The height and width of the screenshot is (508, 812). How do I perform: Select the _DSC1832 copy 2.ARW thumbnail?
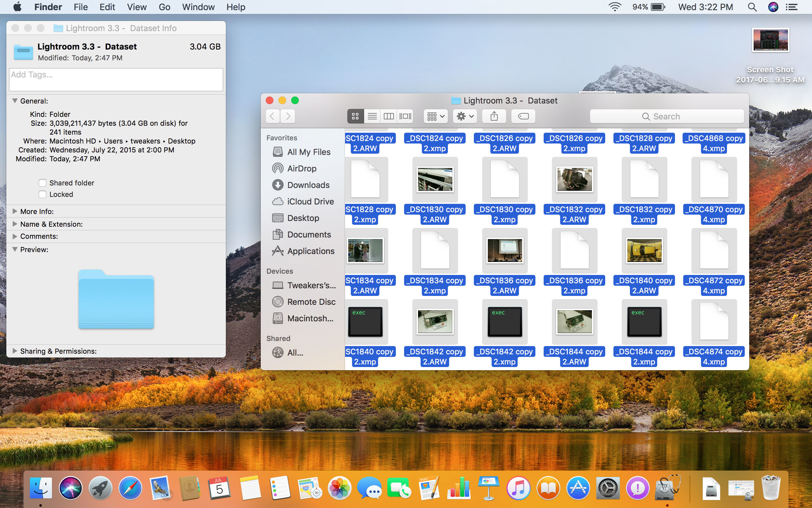(574, 179)
